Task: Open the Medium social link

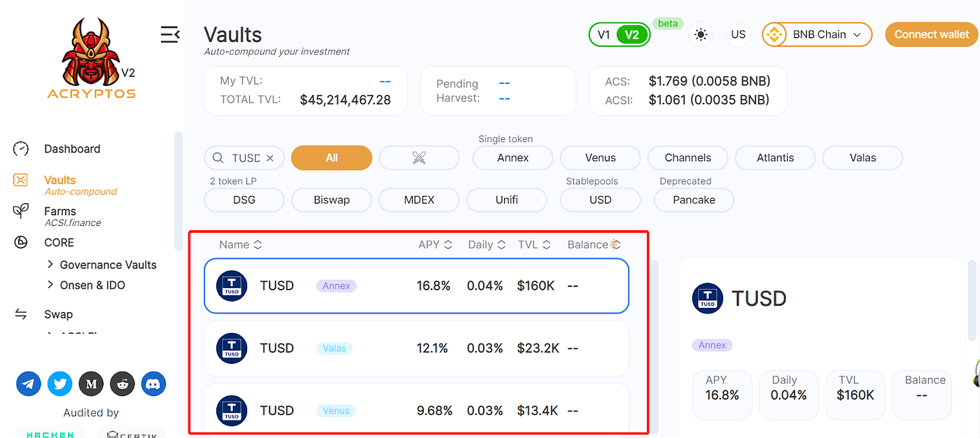Action: pos(91,383)
